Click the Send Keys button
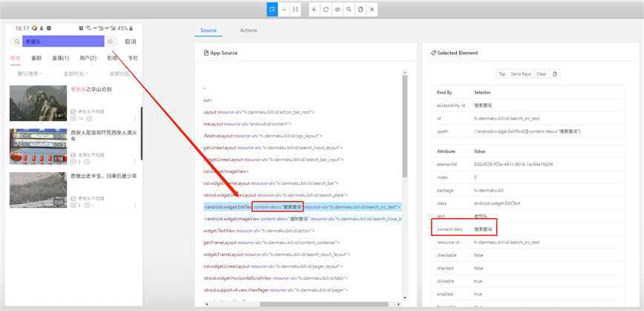Screen dimensions: 644x311 coord(522,74)
